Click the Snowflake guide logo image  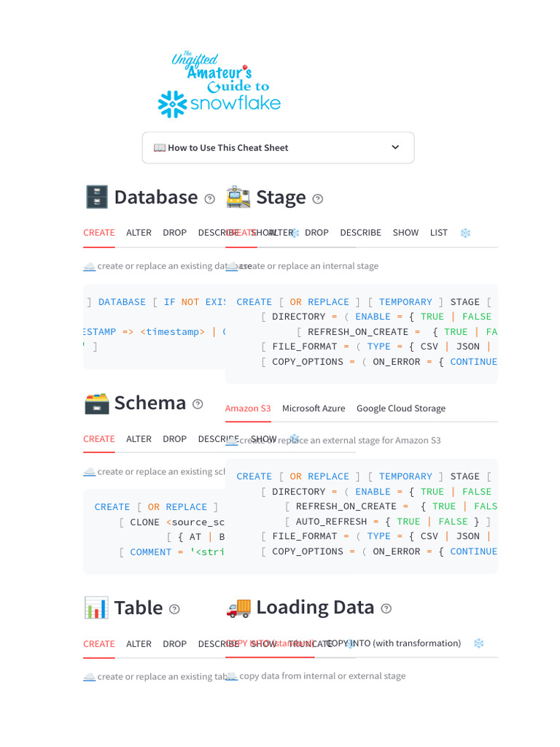(x=219, y=85)
